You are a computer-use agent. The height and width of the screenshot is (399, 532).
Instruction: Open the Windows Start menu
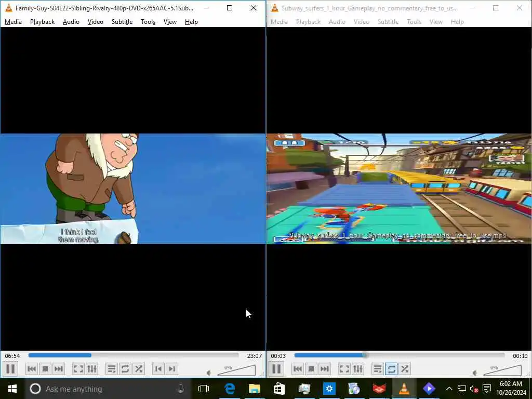pos(12,389)
